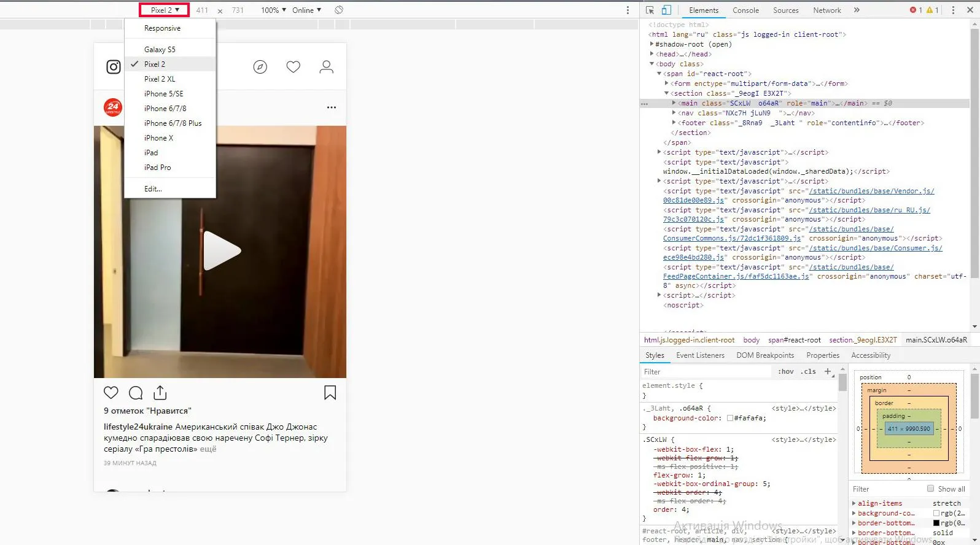Toggle the device toolbar icon
Screen dimensions: 980x545
[666, 10]
